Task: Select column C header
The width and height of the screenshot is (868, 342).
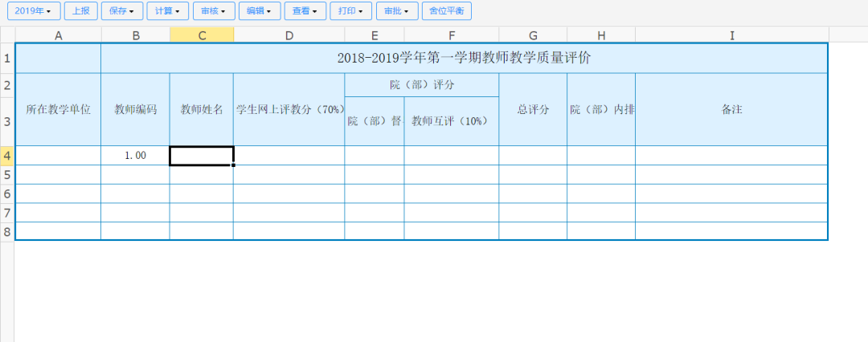Action: 202,35
